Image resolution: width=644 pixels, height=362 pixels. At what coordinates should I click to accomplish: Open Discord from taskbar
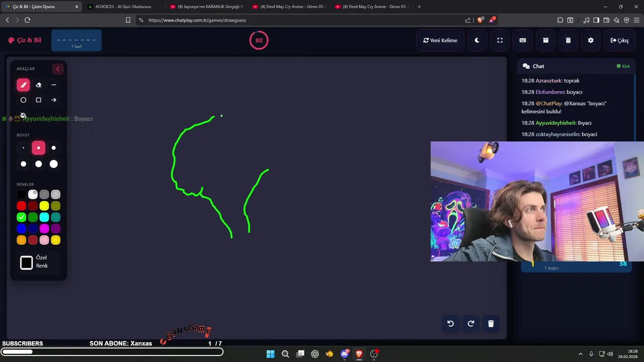(345, 354)
